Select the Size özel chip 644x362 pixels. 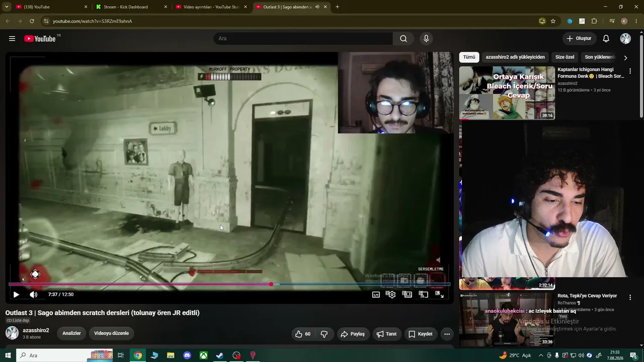[565, 57]
